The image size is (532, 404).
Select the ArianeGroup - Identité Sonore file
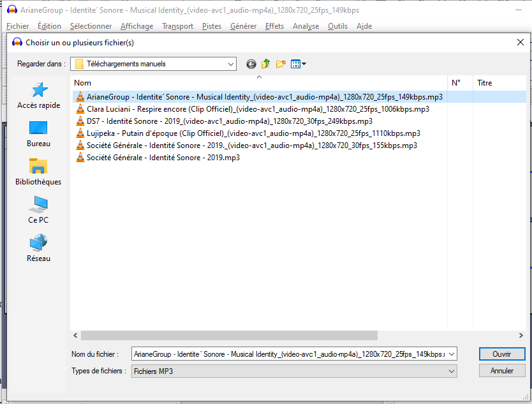coord(265,97)
